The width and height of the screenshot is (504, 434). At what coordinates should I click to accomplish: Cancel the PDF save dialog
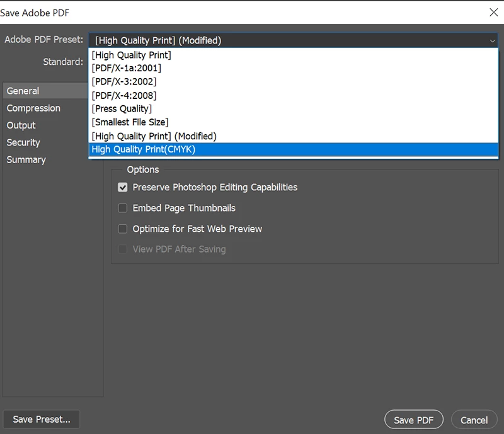pos(474,420)
